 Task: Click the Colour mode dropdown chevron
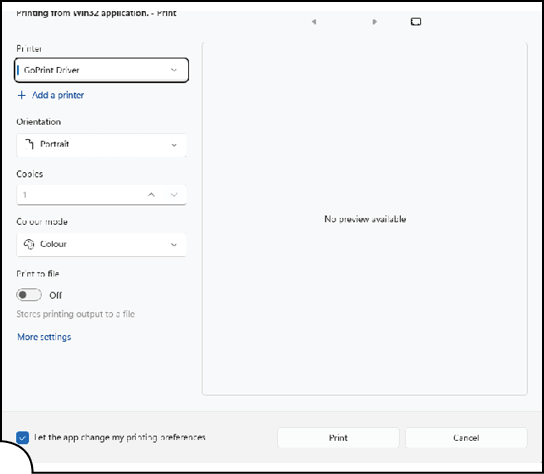click(174, 245)
